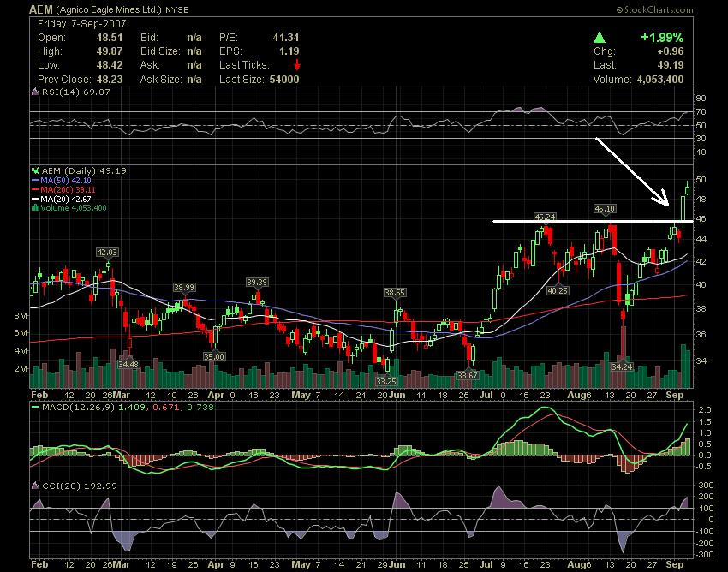Click the Prev Close value 48.23
The width and height of the screenshot is (728, 572).
[110, 80]
